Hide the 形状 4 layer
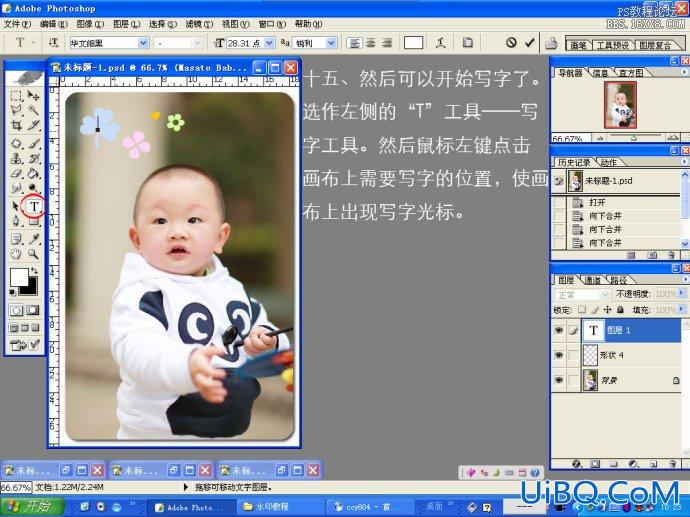 coord(559,355)
